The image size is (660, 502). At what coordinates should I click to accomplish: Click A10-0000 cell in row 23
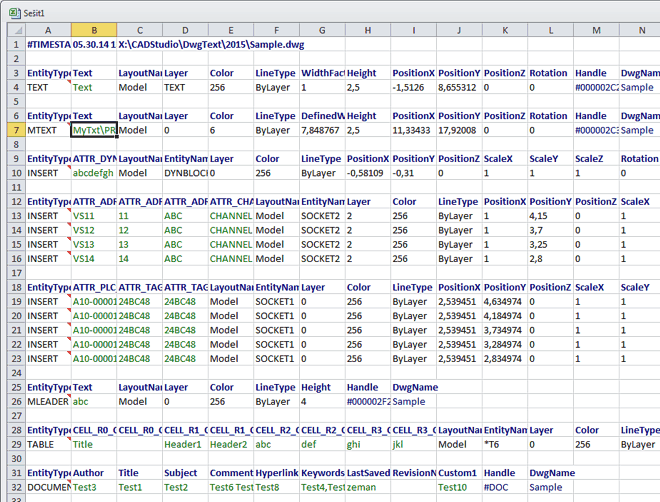(x=94, y=359)
